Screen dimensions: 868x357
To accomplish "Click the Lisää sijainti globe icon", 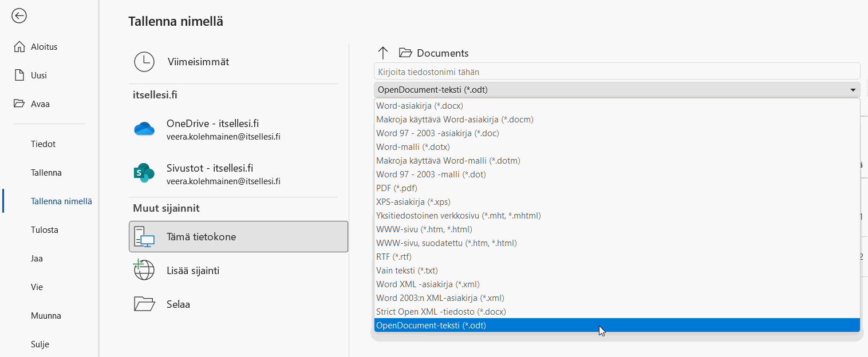I will (144, 269).
